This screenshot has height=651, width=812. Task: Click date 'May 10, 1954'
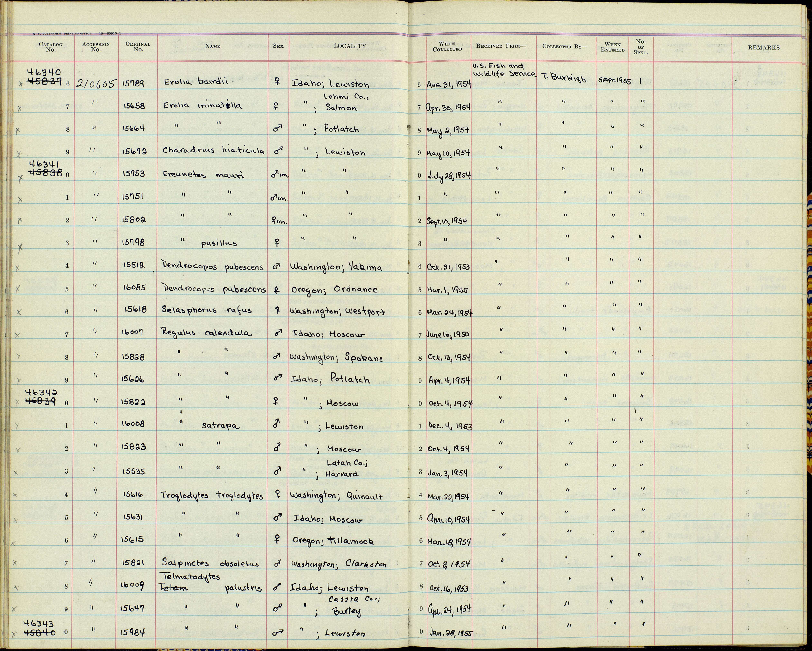[x=448, y=153]
